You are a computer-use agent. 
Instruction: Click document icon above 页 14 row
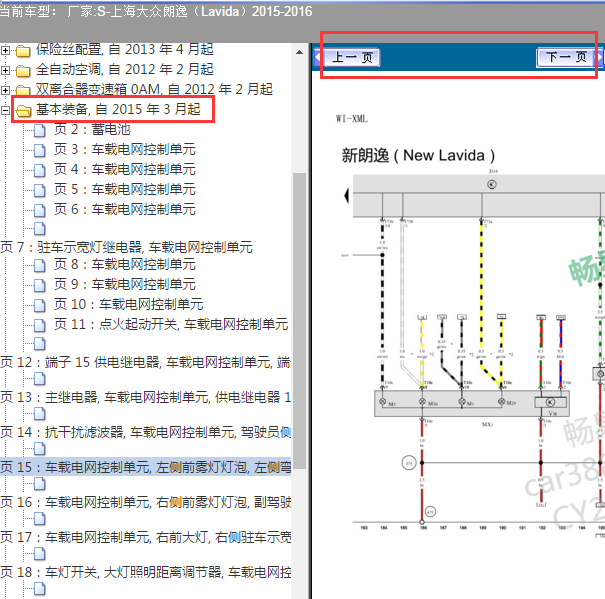pos(39,414)
